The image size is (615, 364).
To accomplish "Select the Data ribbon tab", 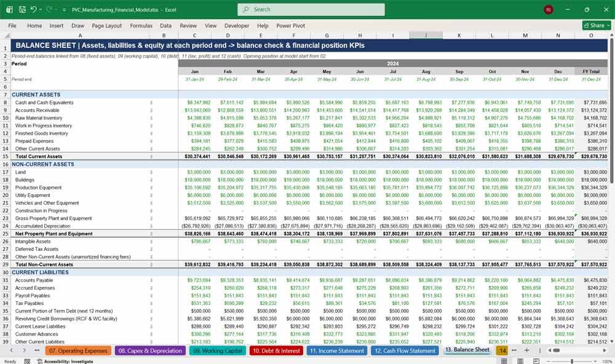I will (165, 25).
